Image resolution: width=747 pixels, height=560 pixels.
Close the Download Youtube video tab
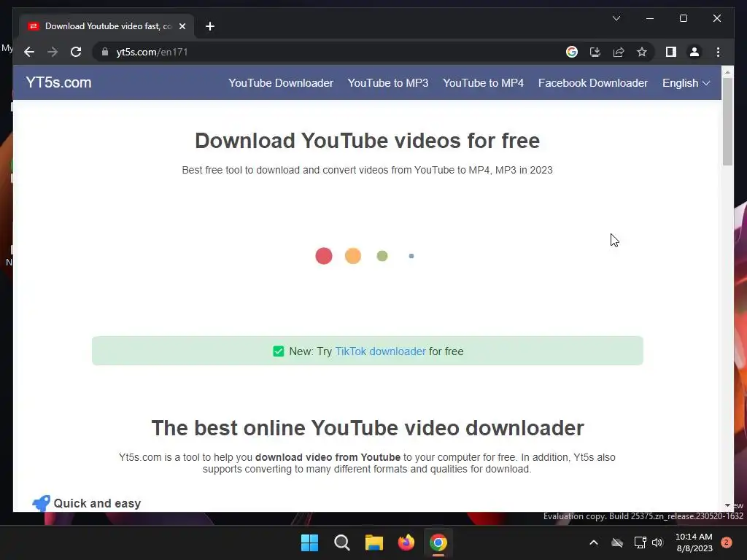click(x=182, y=26)
